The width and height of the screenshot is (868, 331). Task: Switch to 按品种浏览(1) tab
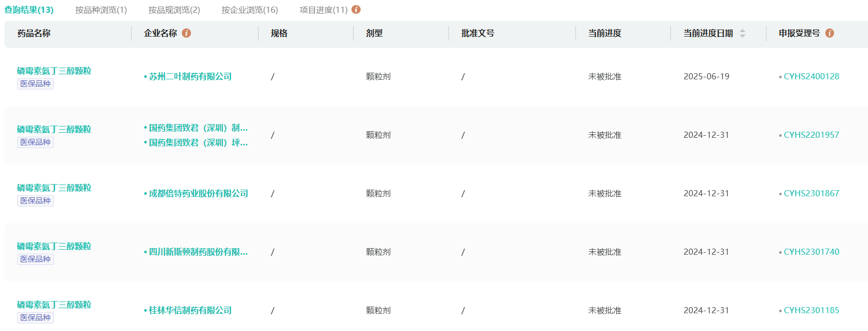pos(101,10)
